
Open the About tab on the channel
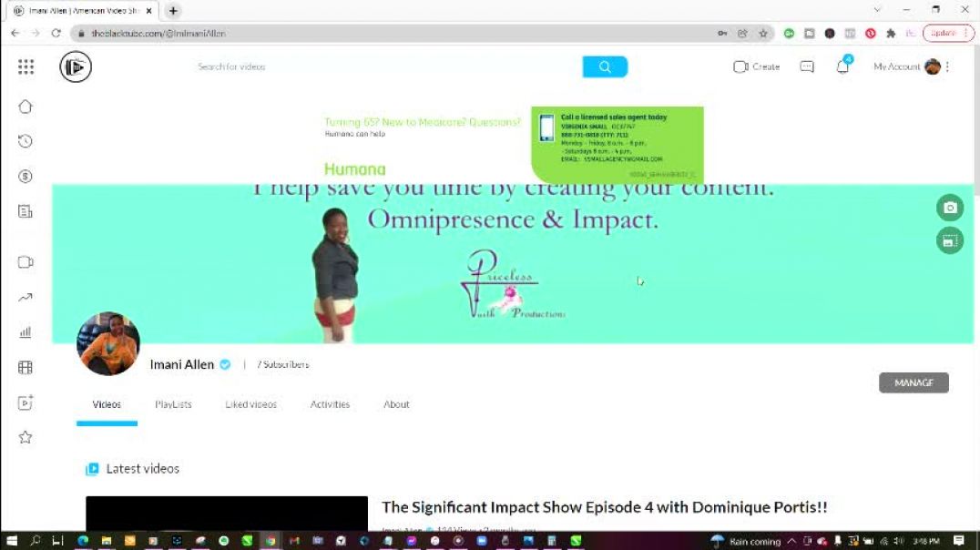[395, 404]
